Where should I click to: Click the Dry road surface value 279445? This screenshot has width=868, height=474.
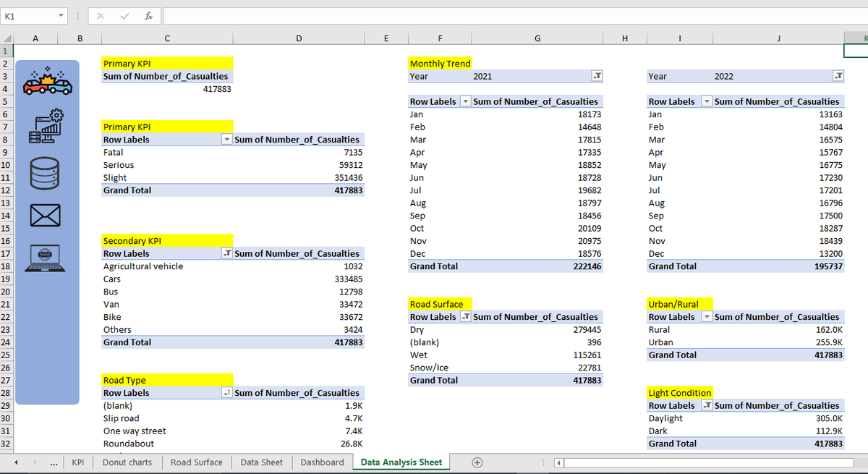pos(587,330)
